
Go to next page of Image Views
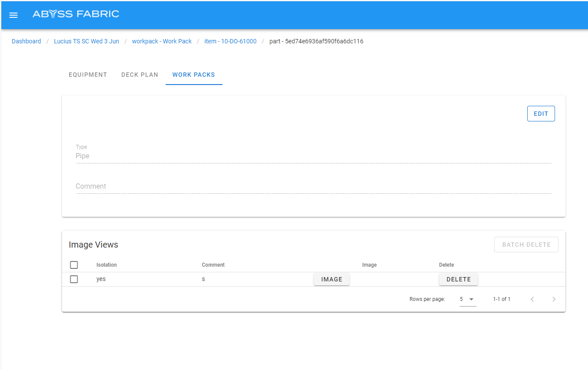click(x=554, y=299)
